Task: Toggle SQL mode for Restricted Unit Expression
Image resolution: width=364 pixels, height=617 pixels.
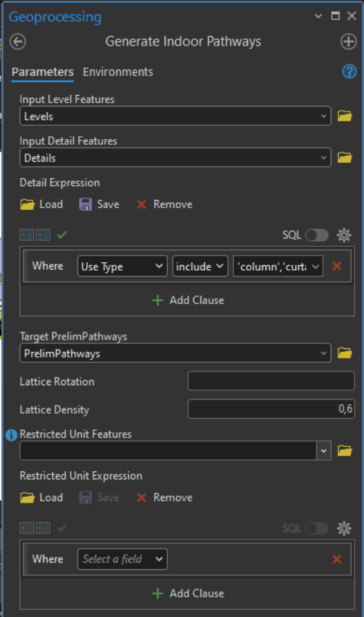Action: pos(317,528)
